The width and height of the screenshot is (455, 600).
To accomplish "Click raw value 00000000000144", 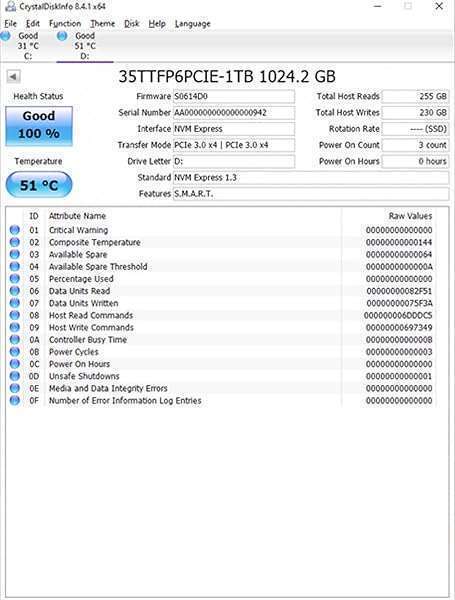I will pyautogui.click(x=399, y=242).
